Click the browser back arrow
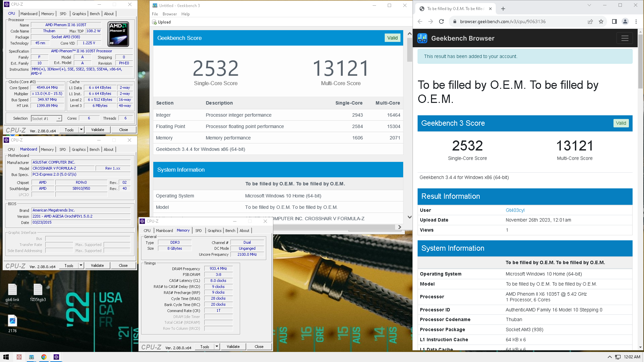This screenshot has width=644, height=362. click(420, 21)
